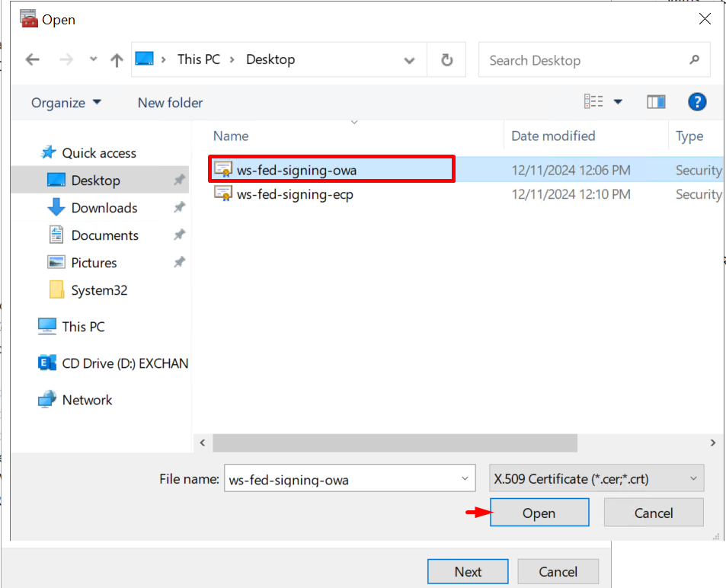The width and height of the screenshot is (726, 588).
Task: Toggle the preview pane icon
Action: [656, 102]
